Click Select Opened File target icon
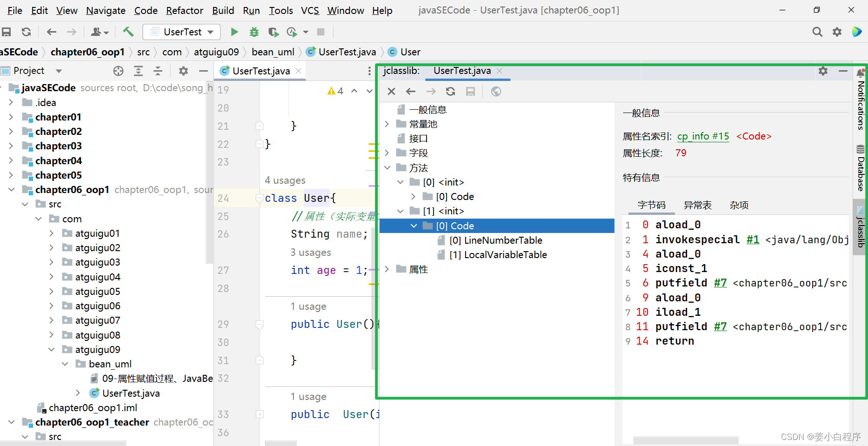This screenshot has width=868, height=446. click(x=119, y=71)
